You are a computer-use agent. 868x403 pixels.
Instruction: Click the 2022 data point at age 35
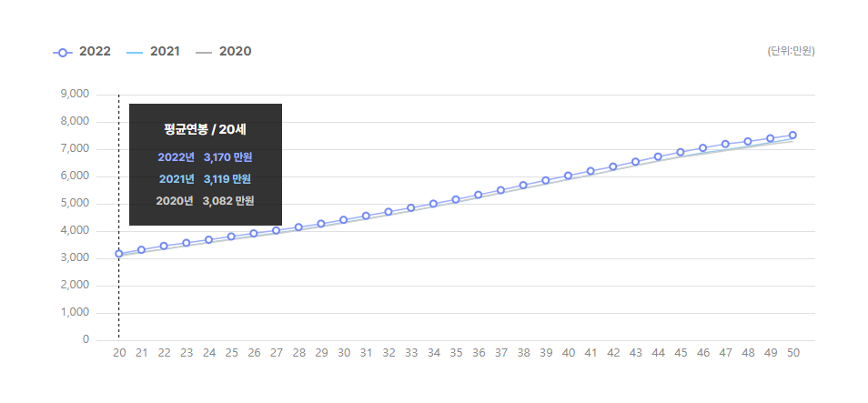point(456,199)
